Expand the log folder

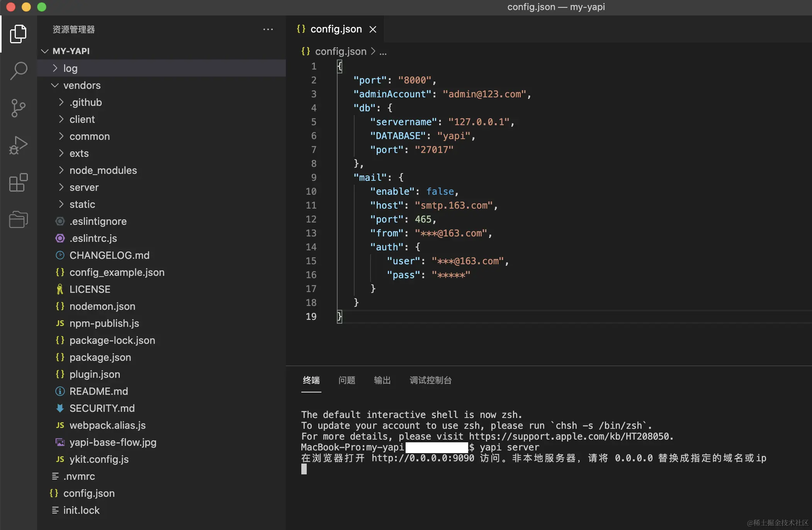(70, 68)
